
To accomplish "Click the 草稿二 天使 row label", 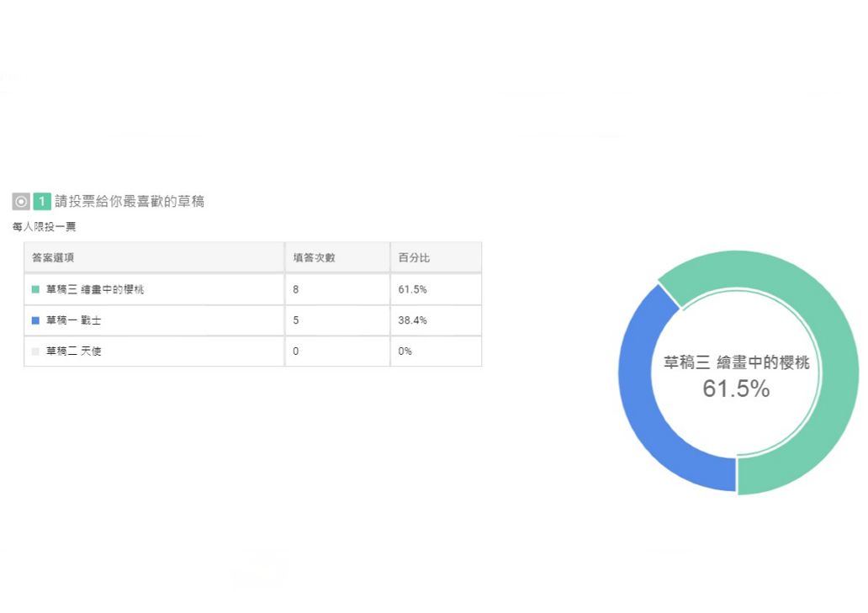I will (74, 351).
